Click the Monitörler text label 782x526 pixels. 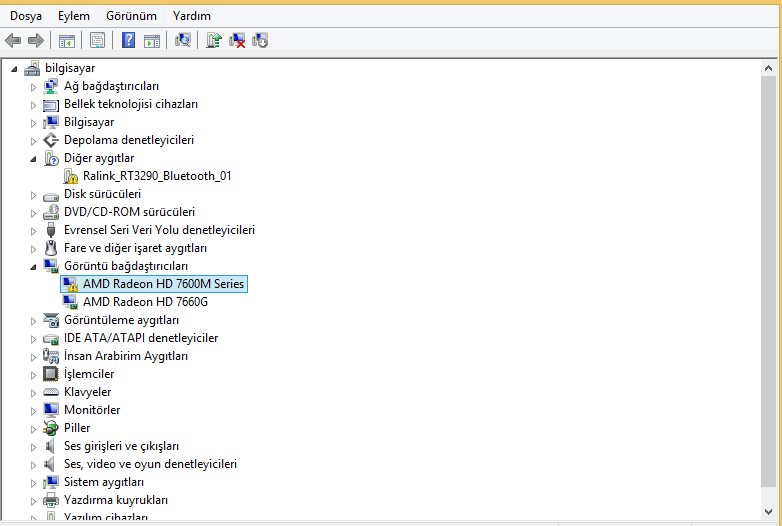[x=92, y=410]
